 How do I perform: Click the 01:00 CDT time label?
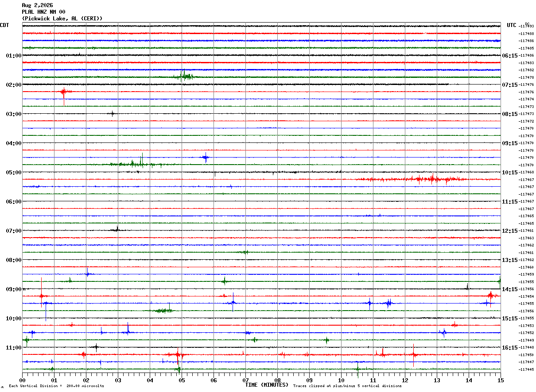tap(14, 56)
